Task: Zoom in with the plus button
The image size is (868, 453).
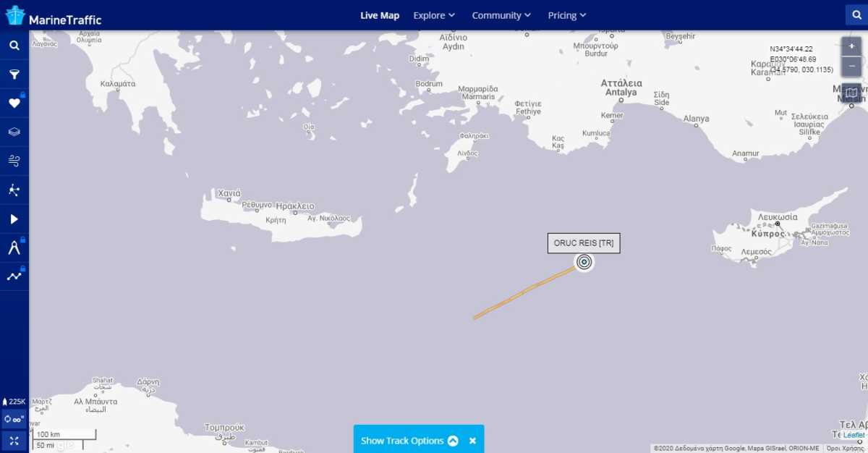Action: 851,46
